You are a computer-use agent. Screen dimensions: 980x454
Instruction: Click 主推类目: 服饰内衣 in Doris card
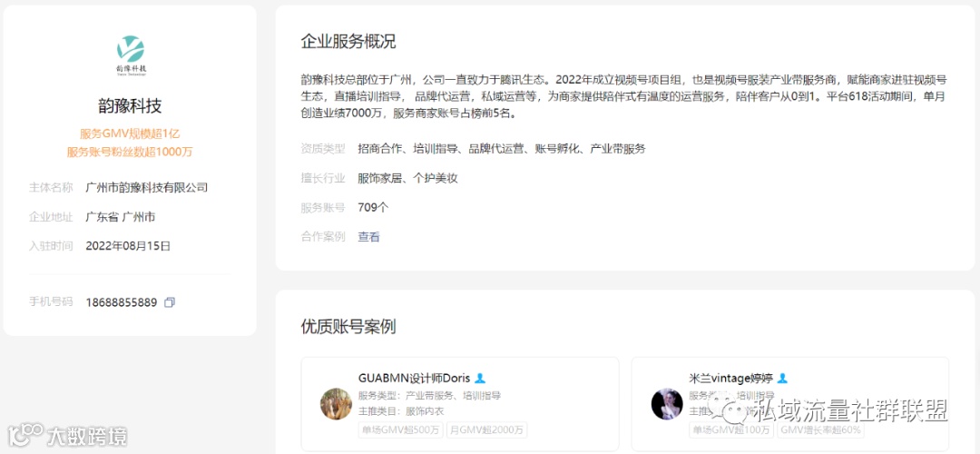pos(401,410)
